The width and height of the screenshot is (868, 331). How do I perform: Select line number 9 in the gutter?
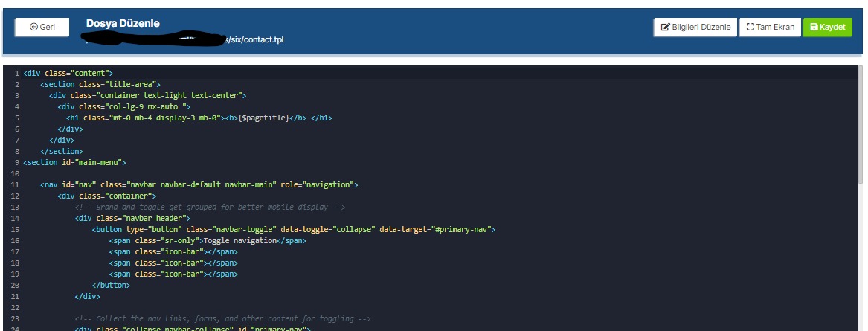(16, 162)
